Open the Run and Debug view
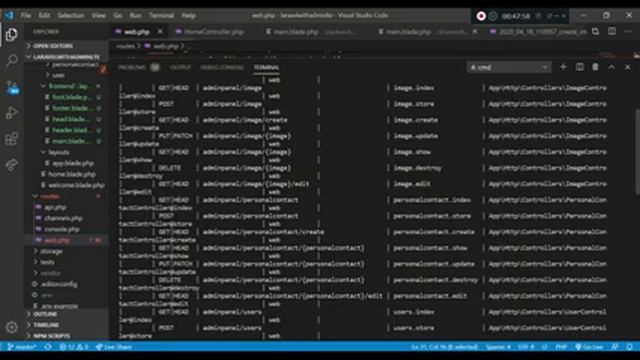 pos(11,113)
